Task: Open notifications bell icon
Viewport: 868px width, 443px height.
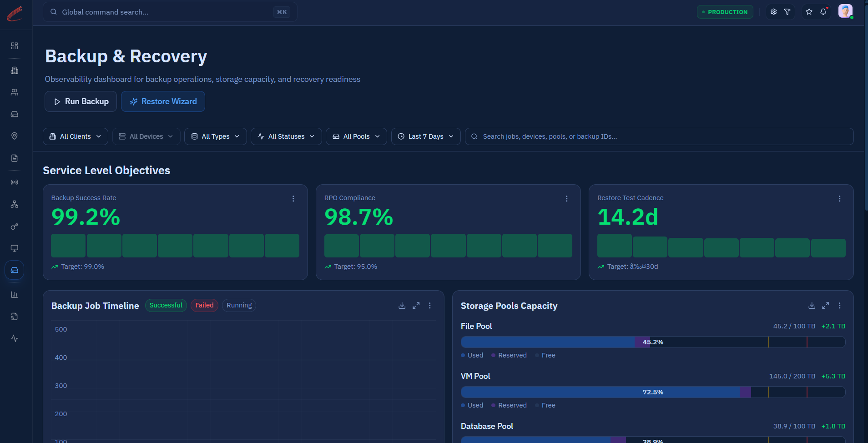Action: (823, 12)
